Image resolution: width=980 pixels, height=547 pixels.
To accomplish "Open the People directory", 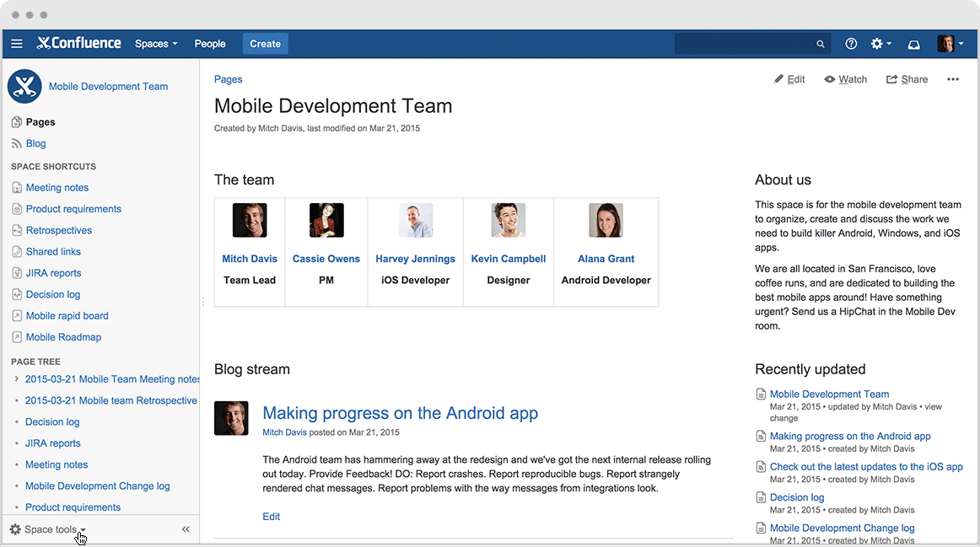I will click(x=209, y=43).
